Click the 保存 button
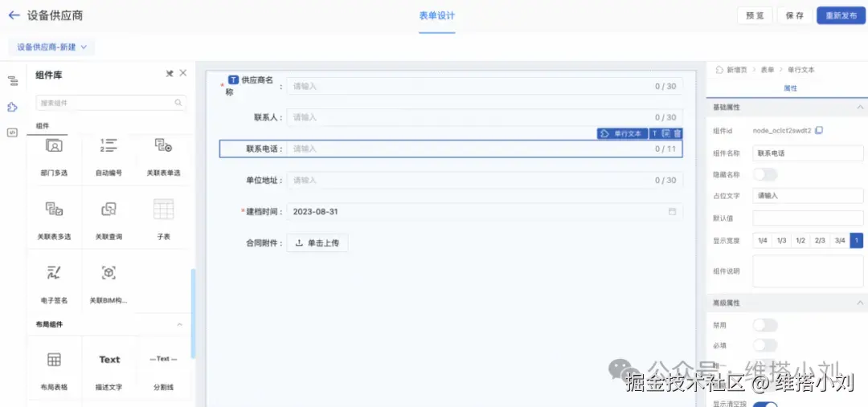 pyautogui.click(x=794, y=15)
